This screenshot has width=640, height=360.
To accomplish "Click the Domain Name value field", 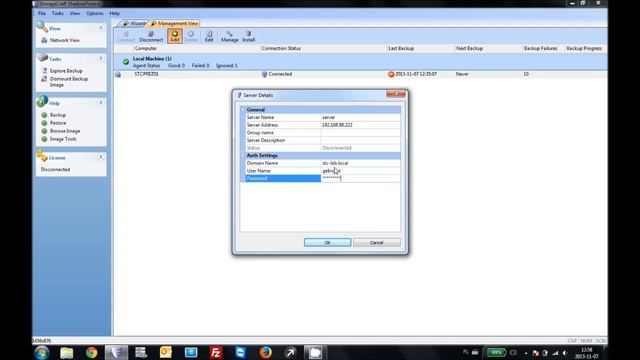I will pyautogui.click(x=360, y=163).
